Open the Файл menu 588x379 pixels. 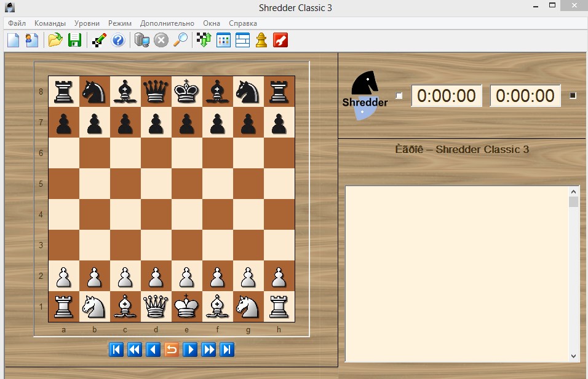coord(17,23)
